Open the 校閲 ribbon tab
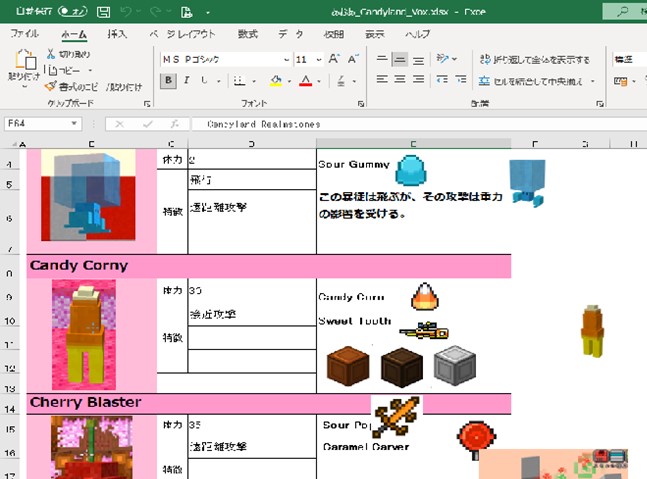 coord(333,34)
